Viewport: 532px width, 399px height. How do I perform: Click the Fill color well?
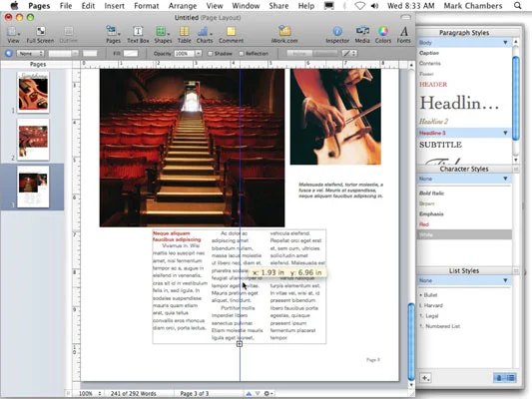pos(131,54)
